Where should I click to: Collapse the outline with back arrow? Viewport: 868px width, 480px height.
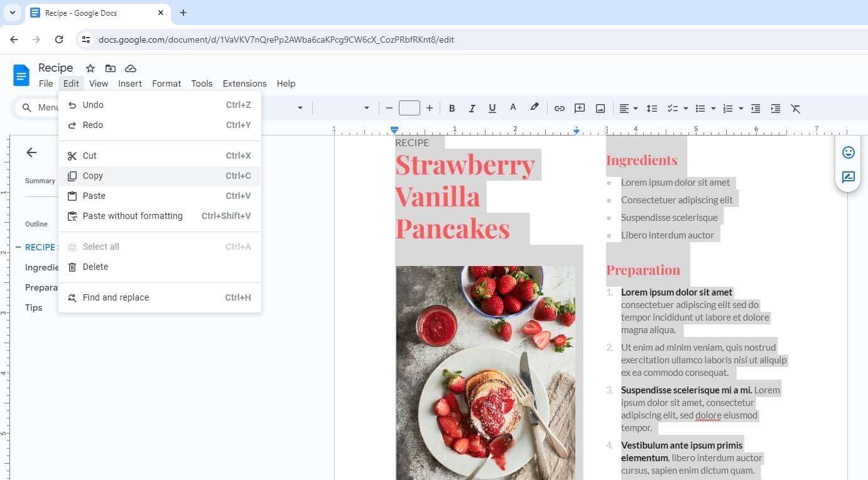31,152
